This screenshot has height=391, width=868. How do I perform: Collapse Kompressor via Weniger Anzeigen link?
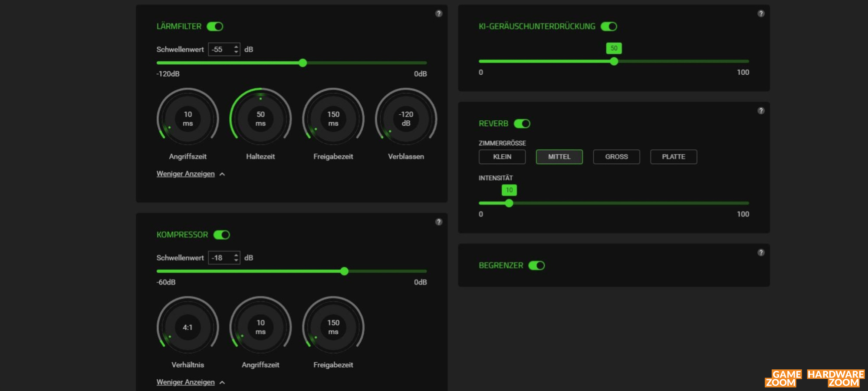186,382
